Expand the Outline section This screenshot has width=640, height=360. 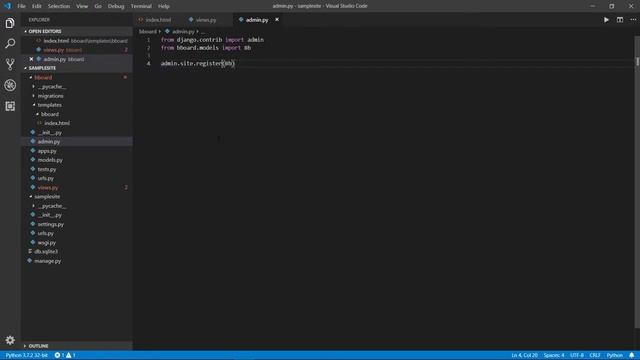[77, 346]
